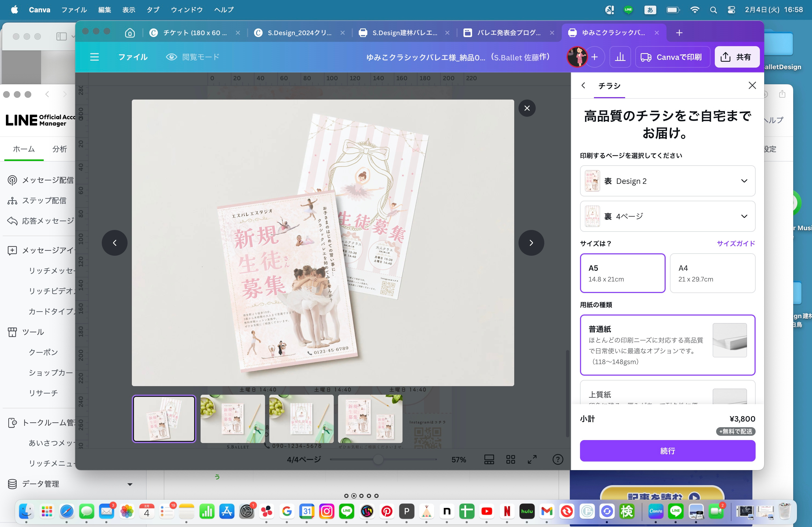Select second mockup thumbnail with grapes
The image size is (812, 527).
[232, 419]
